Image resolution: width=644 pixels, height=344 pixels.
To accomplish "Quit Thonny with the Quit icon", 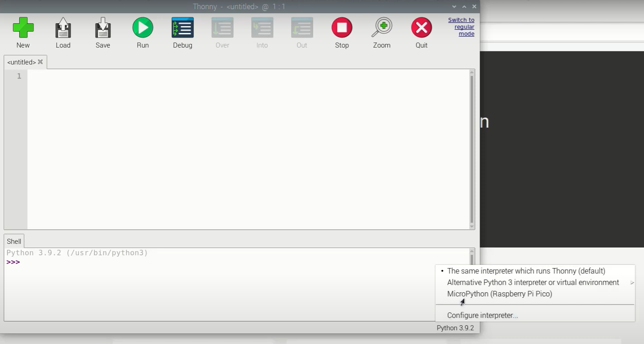I will [422, 28].
